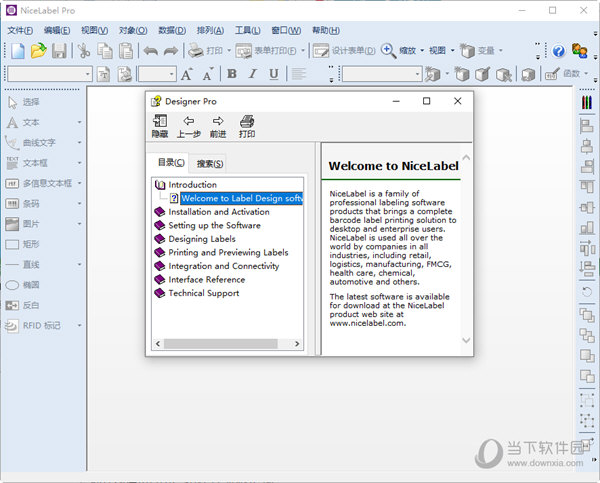Screen dimensions: 600x483
Task: Decrease font size with small A icon
Action: coord(208,73)
